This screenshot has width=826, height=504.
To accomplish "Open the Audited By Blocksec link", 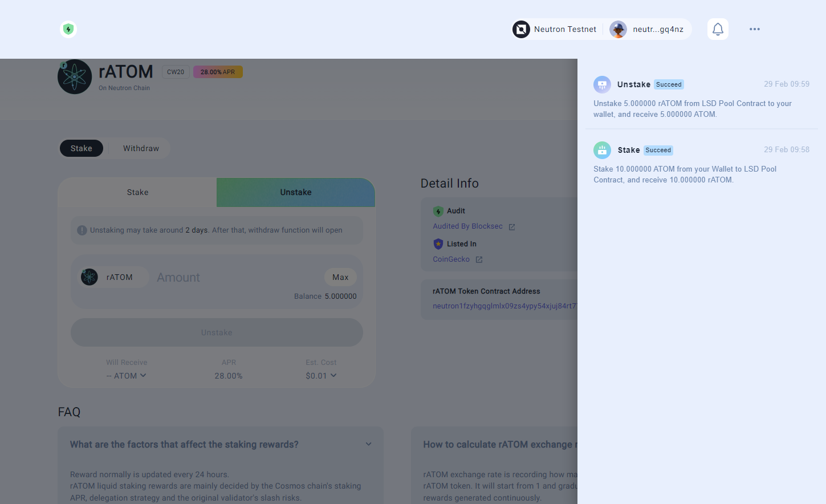I will 468,226.
